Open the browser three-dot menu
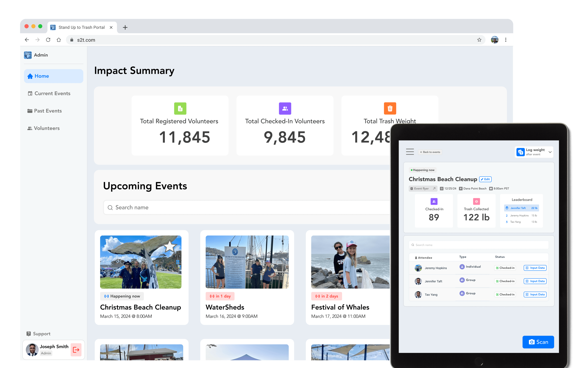Screen dimensions: 588x368 tap(506, 40)
